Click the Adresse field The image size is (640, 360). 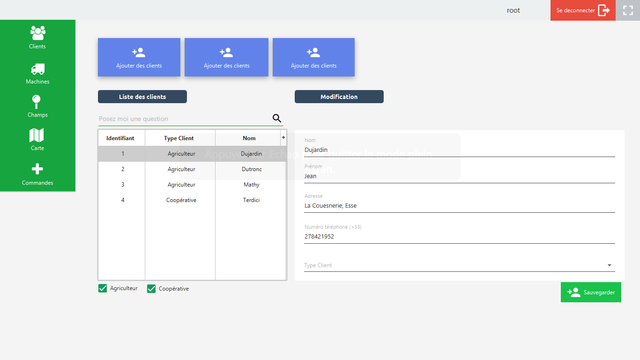coord(459,206)
